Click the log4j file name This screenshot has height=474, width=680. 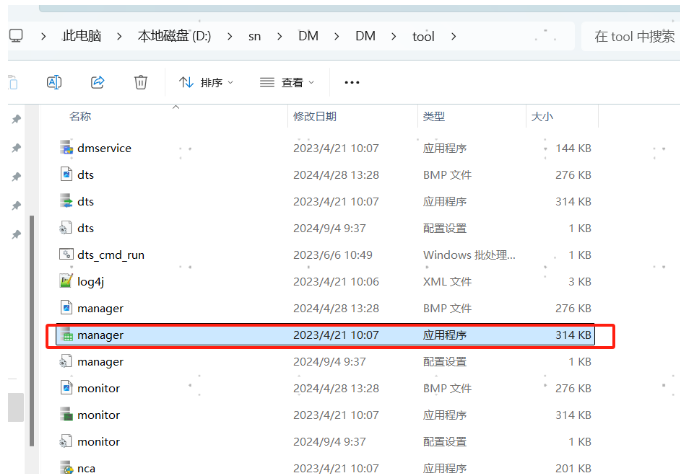[x=91, y=282]
